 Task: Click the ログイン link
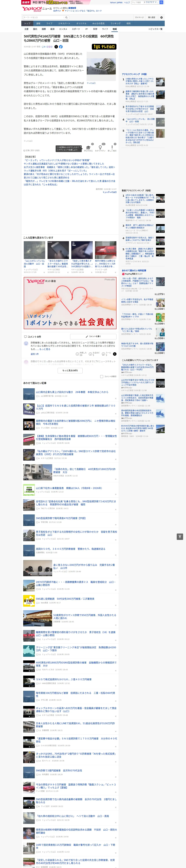coord(57,11)
